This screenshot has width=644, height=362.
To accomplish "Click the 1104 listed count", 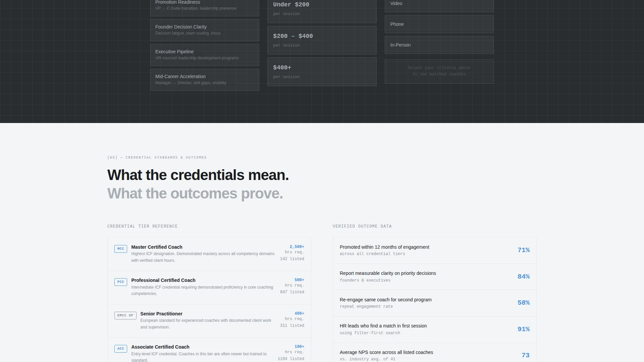I will click(x=291, y=359).
